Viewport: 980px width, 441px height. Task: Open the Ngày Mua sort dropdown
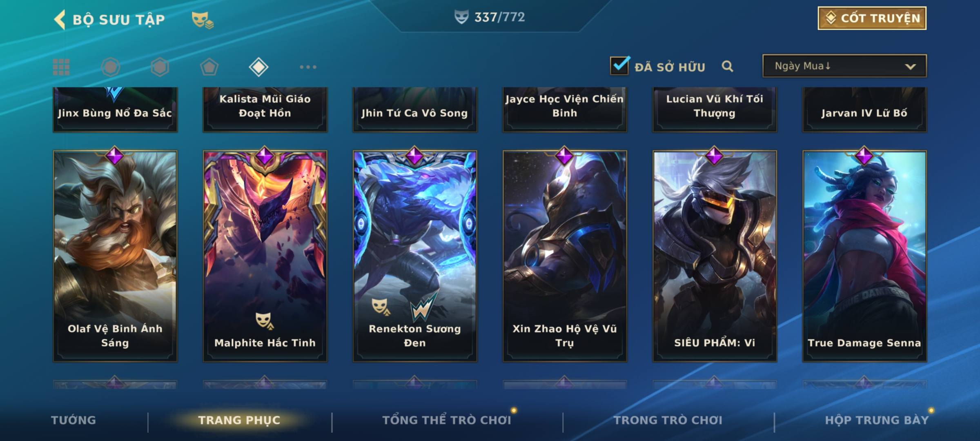click(844, 66)
